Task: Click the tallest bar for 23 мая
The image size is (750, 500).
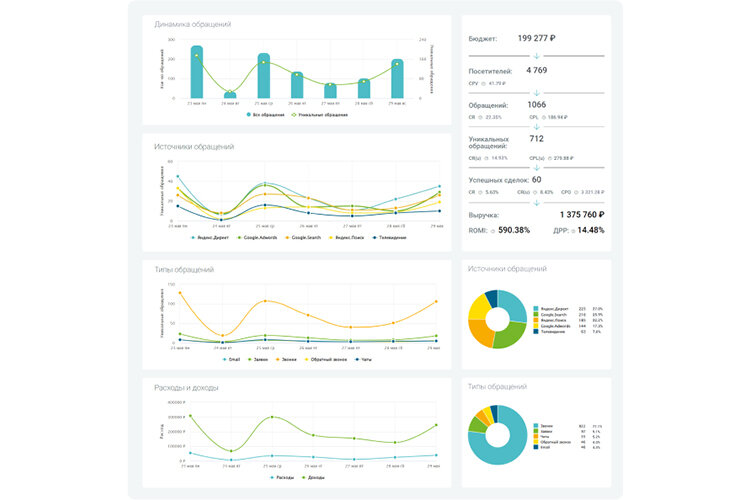Action: 197,72
